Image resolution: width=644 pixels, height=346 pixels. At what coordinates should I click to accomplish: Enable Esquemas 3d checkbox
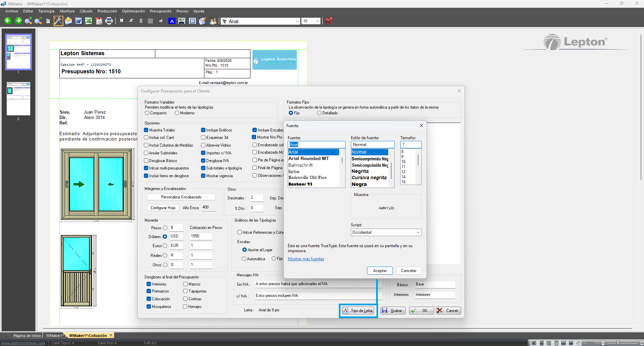(x=203, y=138)
